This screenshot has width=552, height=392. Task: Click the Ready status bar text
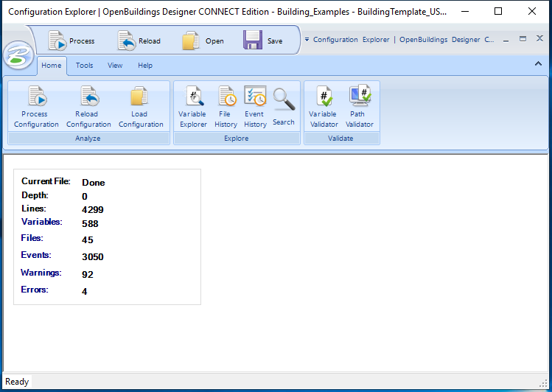tap(17, 382)
